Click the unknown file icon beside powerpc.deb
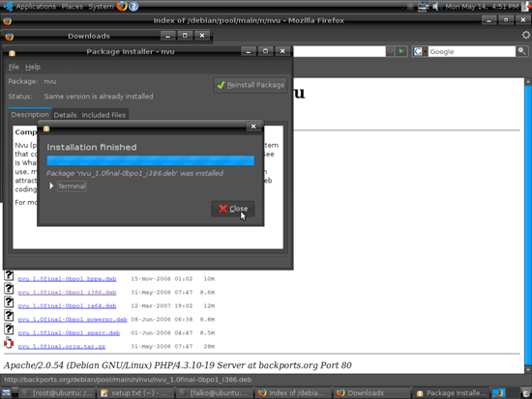Image resolution: width=532 pixels, height=399 pixels. (9, 316)
